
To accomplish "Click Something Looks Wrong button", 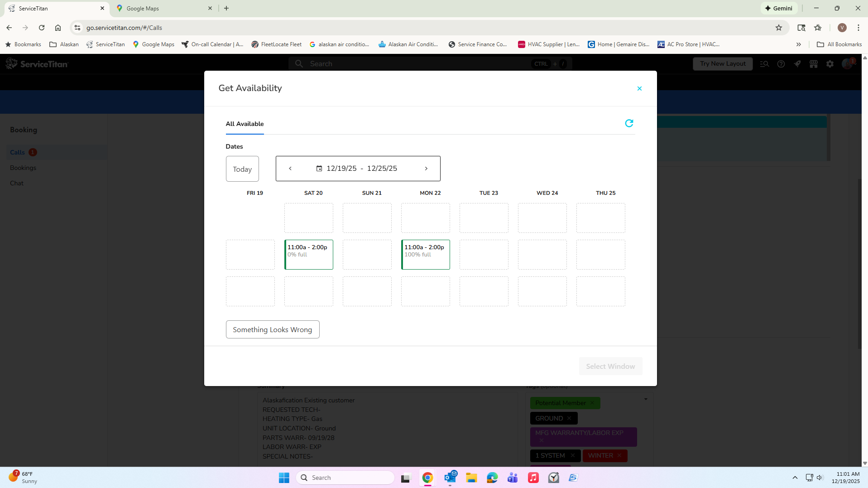I will 273,329.
